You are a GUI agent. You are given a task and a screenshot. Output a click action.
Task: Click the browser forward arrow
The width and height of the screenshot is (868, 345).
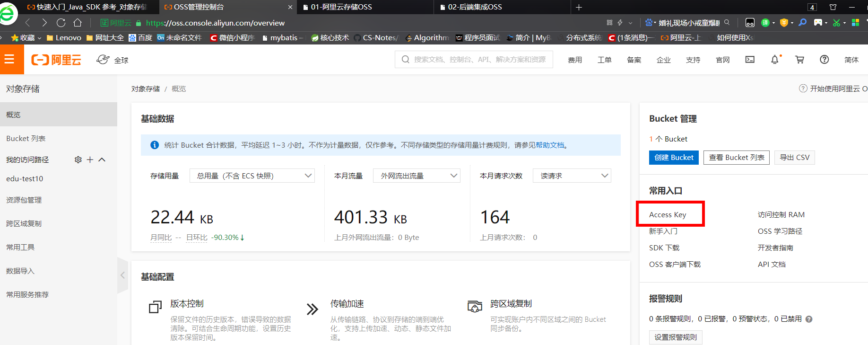44,23
